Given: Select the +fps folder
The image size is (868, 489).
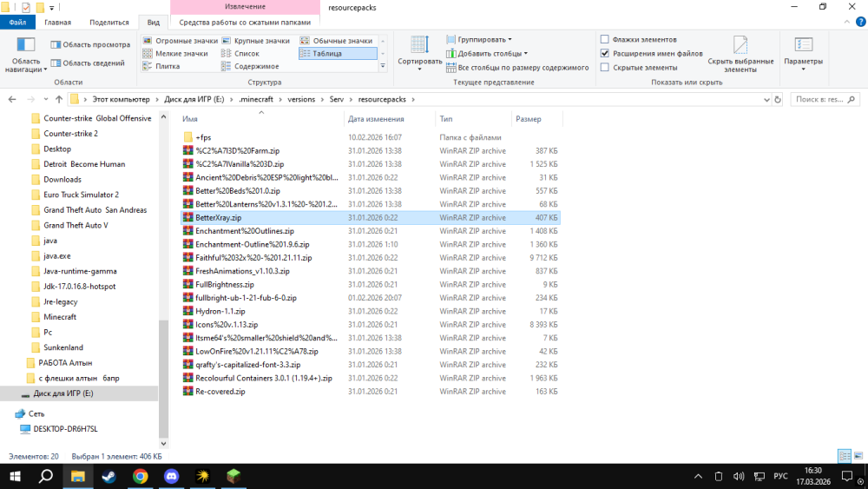Looking at the screenshot, I should coord(203,137).
